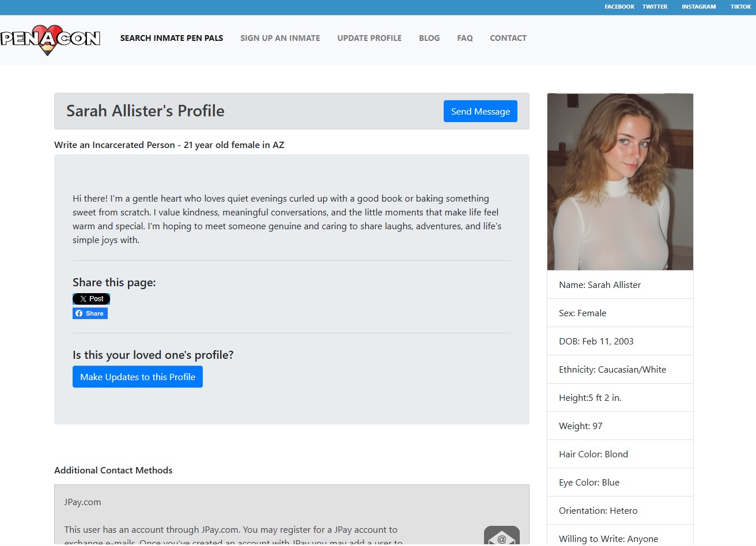Click the Send Message button

click(481, 111)
